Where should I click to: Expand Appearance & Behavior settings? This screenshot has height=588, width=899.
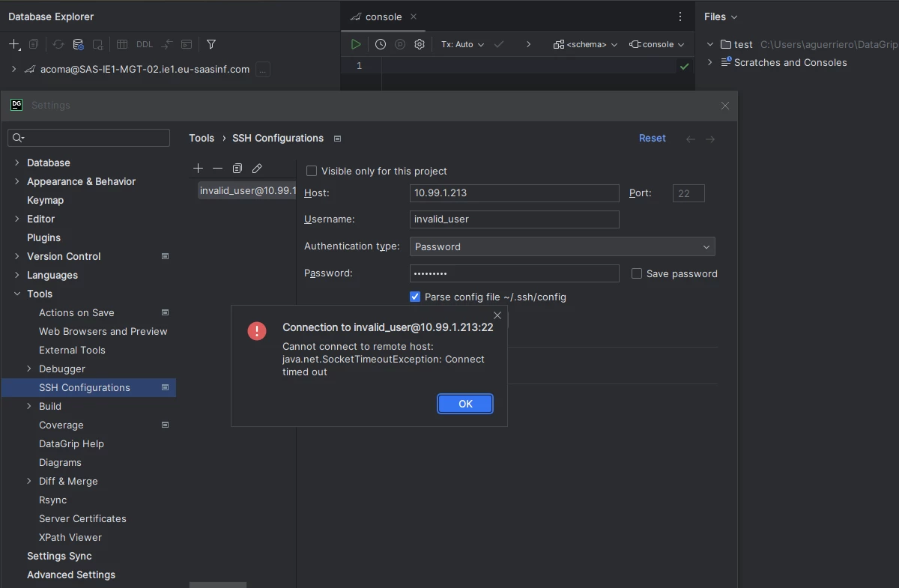coord(17,181)
